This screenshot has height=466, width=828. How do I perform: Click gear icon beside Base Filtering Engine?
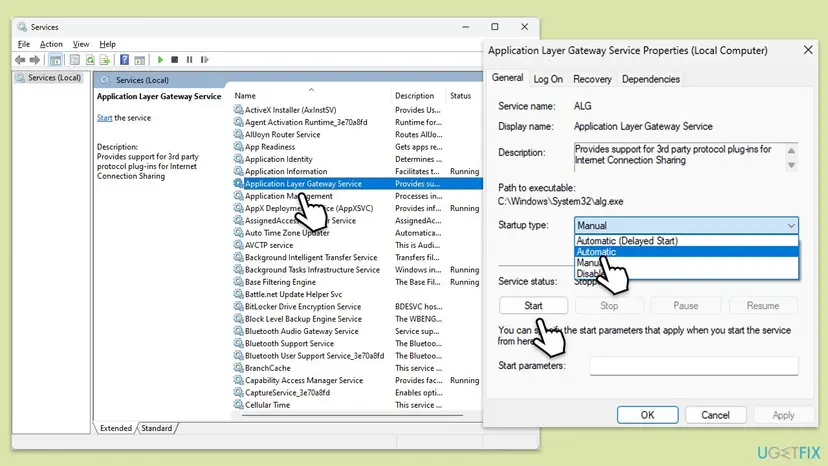click(x=238, y=282)
